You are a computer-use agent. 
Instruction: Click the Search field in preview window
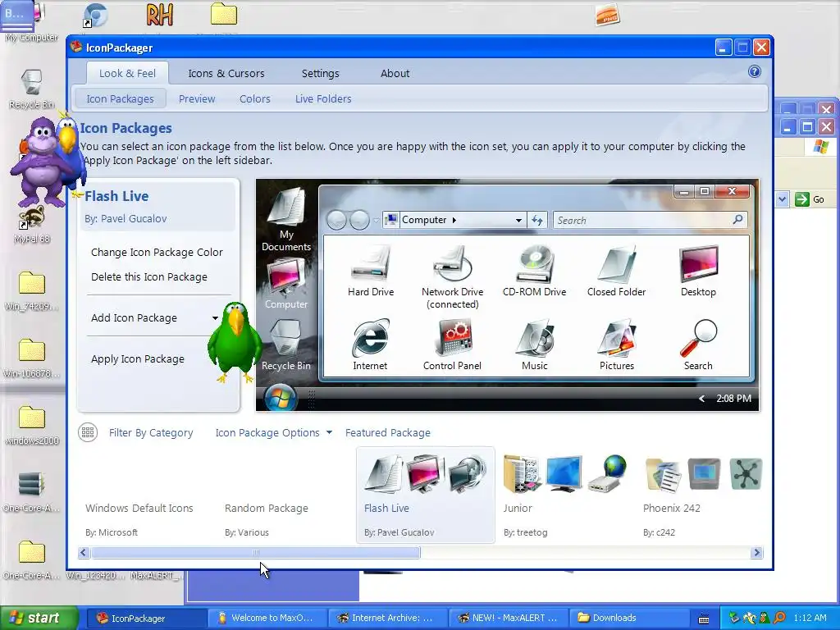coord(650,220)
